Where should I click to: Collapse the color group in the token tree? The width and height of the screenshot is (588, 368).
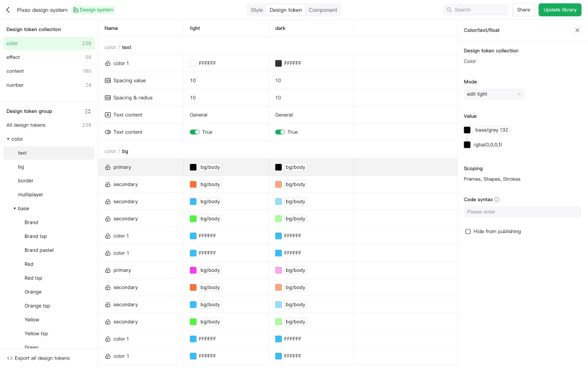point(8,139)
